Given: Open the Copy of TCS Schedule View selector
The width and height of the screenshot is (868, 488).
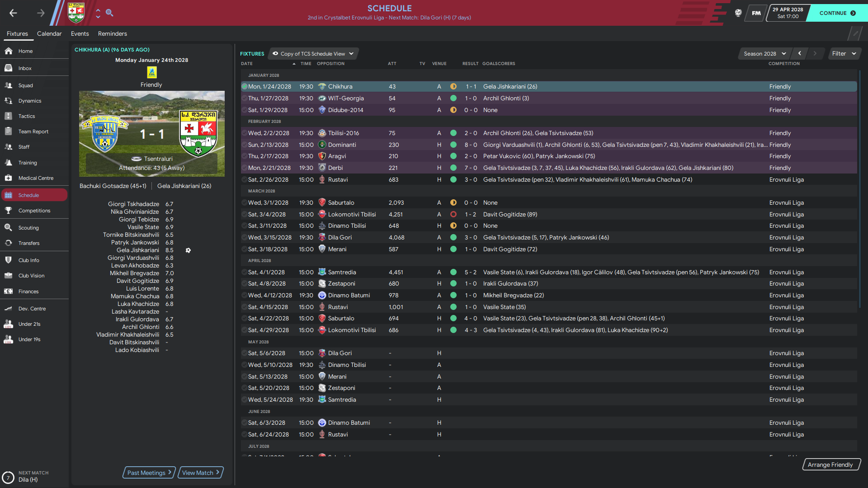Looking at the screenshot, I should pyautogui.click(x=313, y=53).
